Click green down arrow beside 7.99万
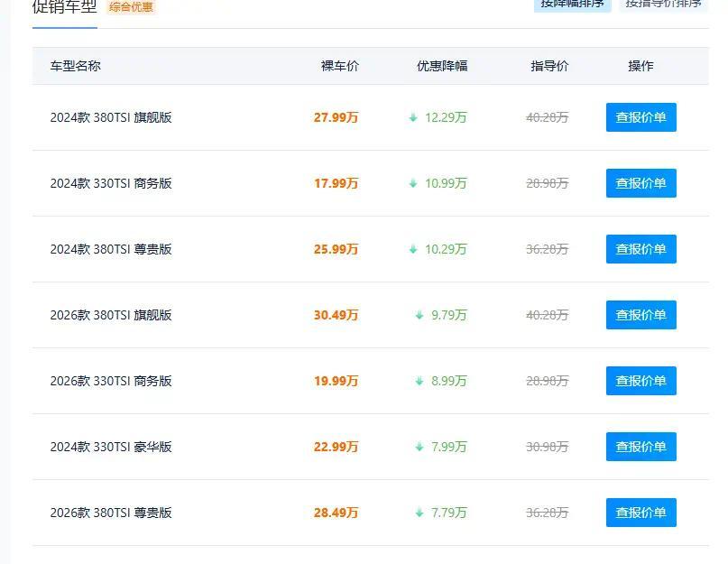Image resolution: width=728 pixels, height=564 pixels. [x=419, y=448]
